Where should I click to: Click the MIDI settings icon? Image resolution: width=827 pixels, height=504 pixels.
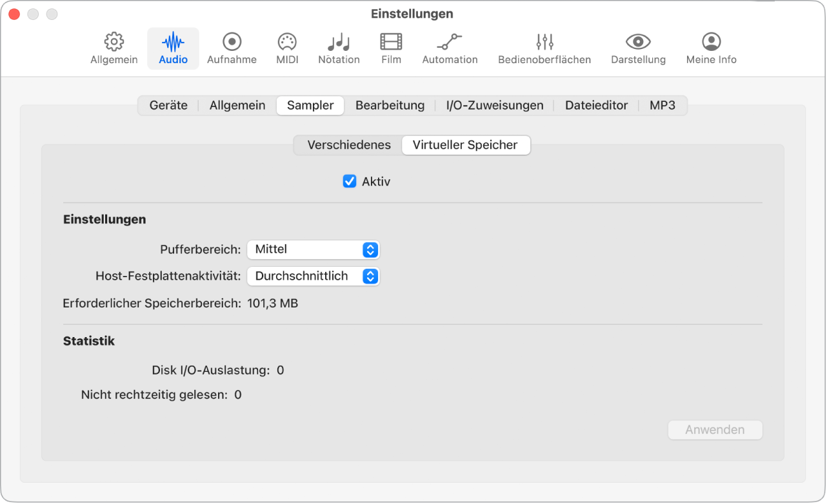[286, 48]
